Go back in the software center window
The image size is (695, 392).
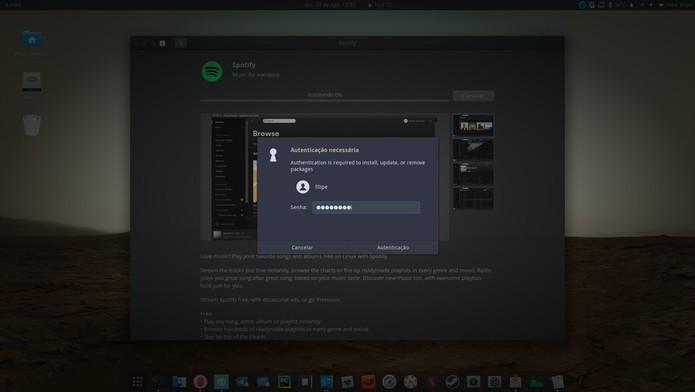[x=180, y=43]
